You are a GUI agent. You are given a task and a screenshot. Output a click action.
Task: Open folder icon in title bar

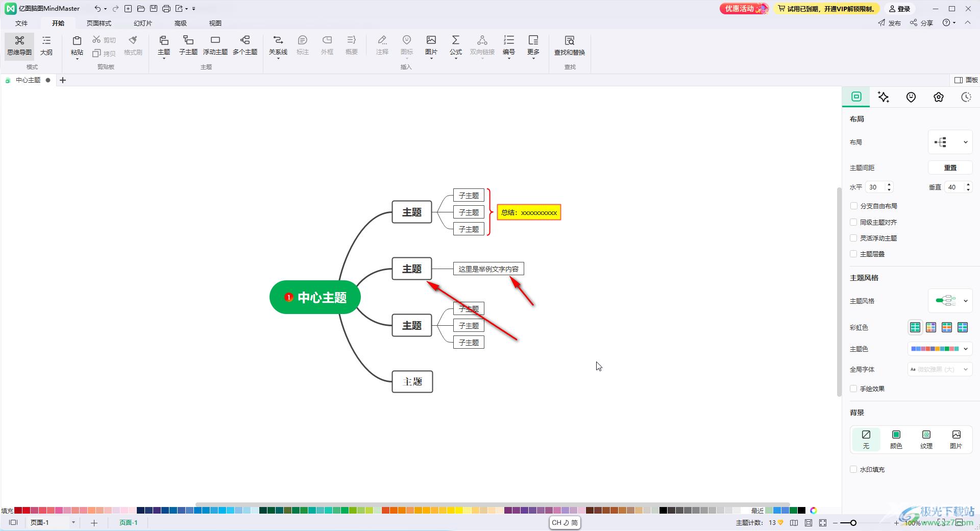[141, 9]
